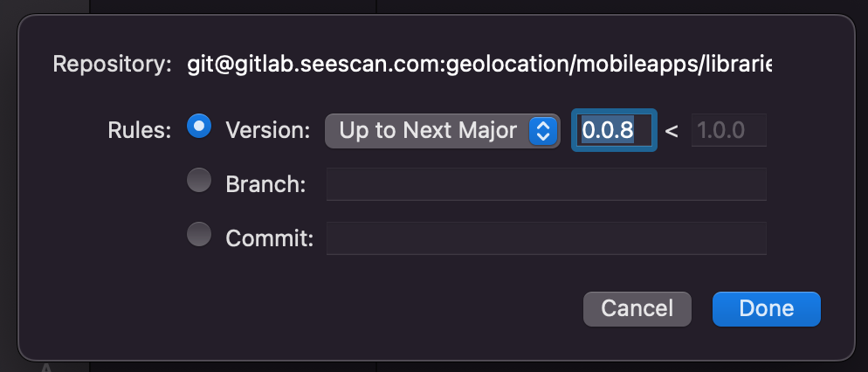The width and height of the screenshot is (868, 372).
Task: Click the Commit text input field
Action: coord(546,238)
